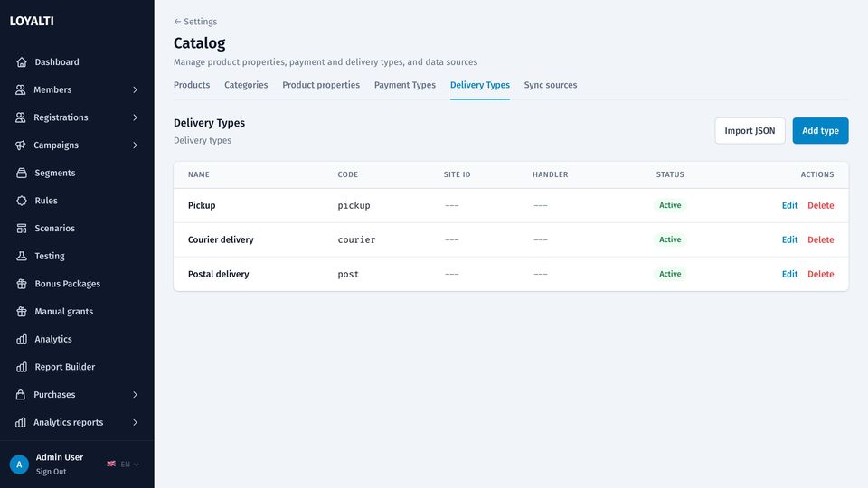Click the LOYALTI logo

(x=32, y=21)
